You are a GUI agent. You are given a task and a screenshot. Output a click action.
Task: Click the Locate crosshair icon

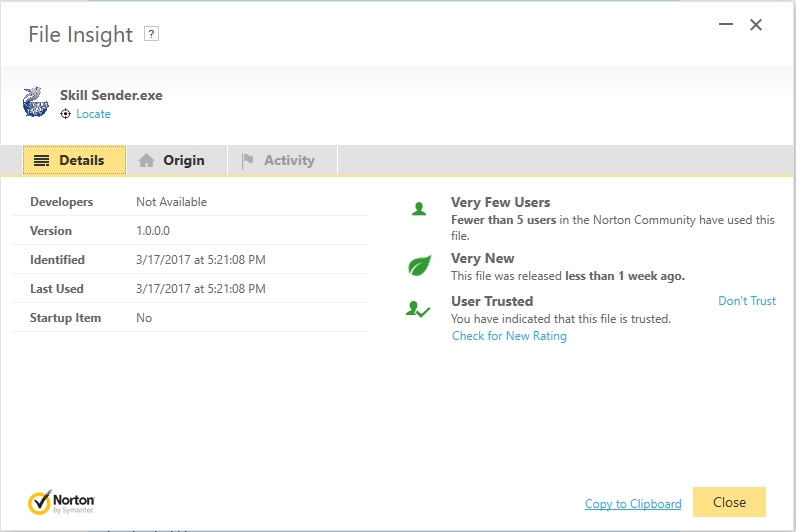[x=65, y=114]
